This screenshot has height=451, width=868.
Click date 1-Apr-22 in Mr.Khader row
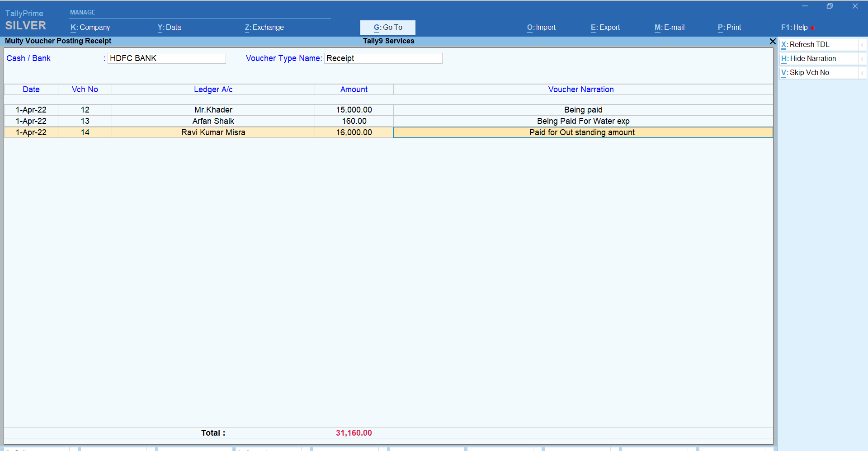31,110
